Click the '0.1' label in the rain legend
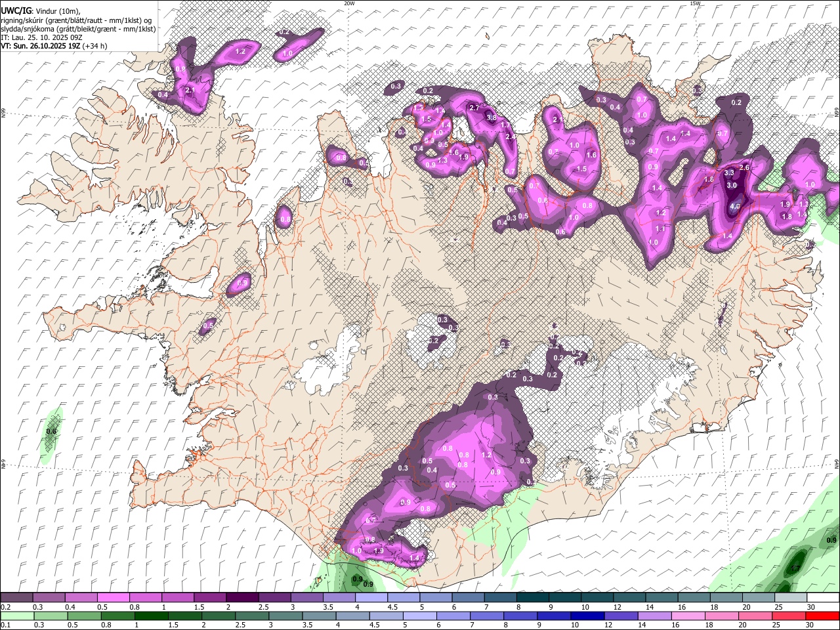Screen dimensions: 840x630 5,625
